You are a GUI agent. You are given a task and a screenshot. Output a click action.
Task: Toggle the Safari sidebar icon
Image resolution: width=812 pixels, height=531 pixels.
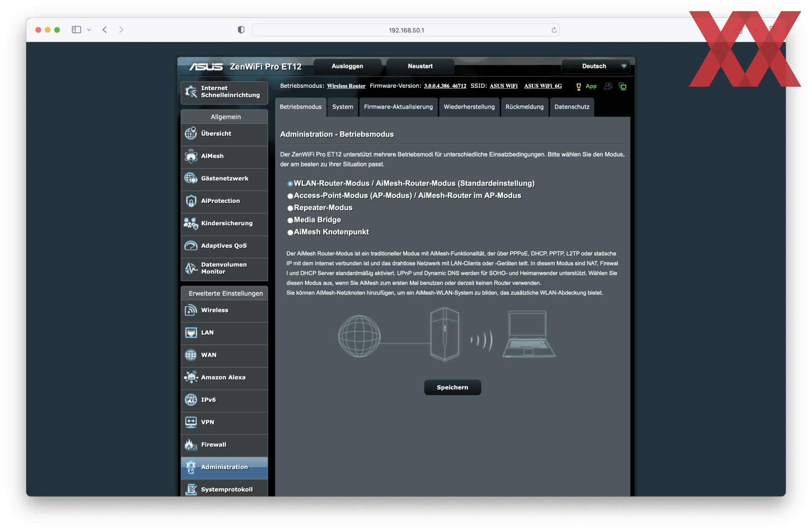77,30
